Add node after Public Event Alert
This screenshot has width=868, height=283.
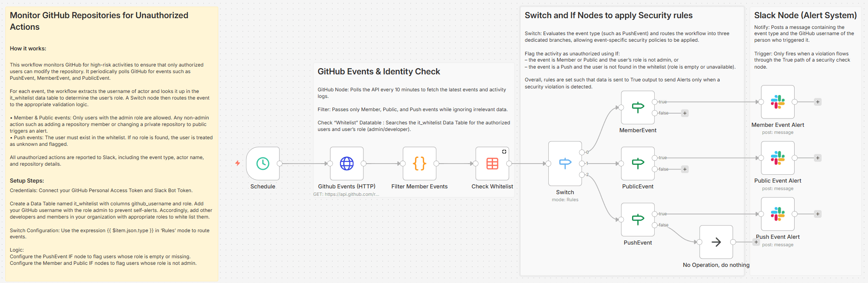(x=818, y=158)
